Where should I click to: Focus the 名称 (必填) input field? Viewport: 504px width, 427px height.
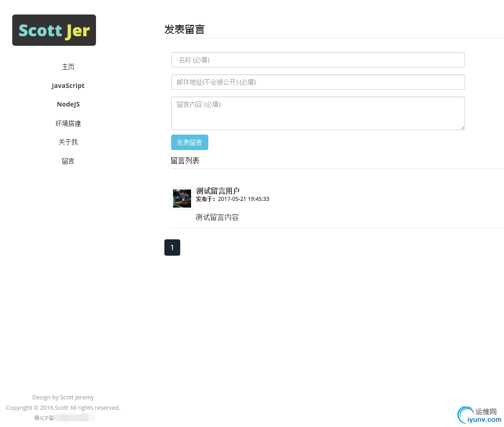(318, 60)
